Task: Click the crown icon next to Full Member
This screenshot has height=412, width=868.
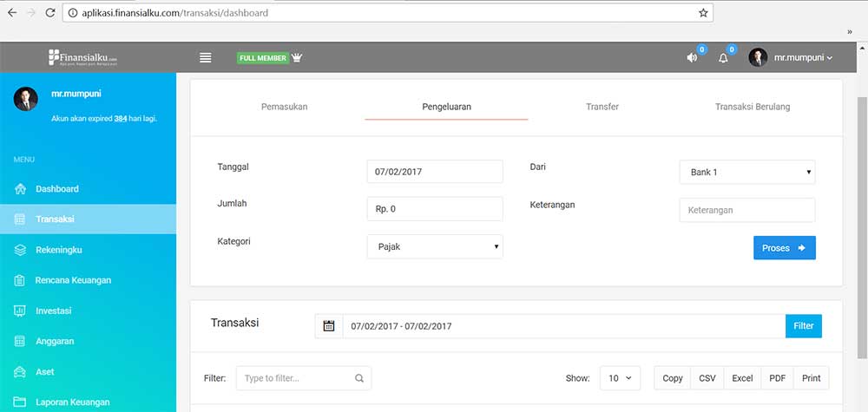Action: (x=297, y=57)
